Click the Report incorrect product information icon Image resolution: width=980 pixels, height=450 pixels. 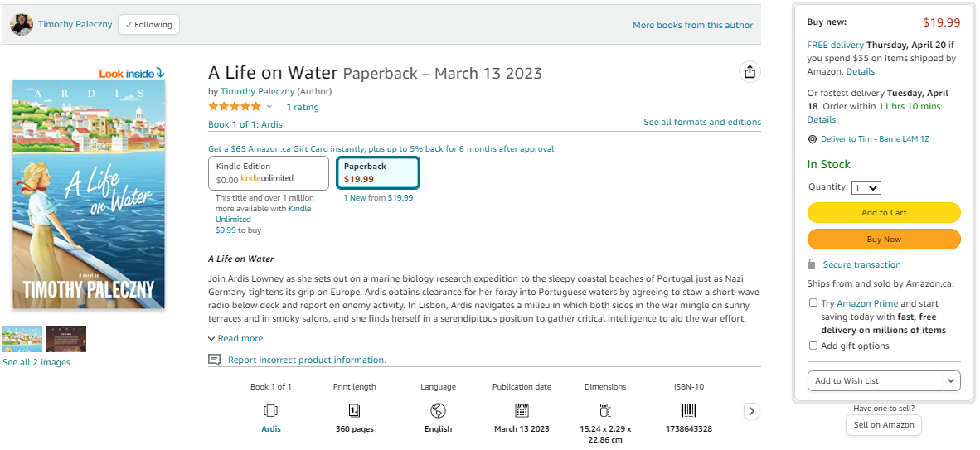tap(215, 360)
